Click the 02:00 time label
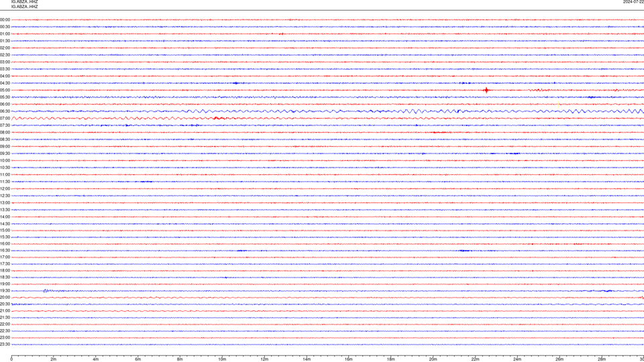The image size is (644, 362). (x=5, y=48)
